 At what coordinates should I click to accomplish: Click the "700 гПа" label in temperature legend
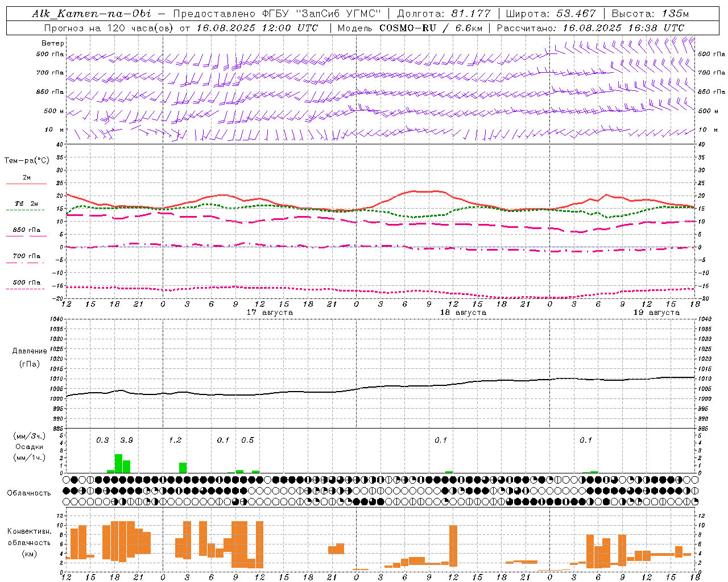tap(27, 256)
